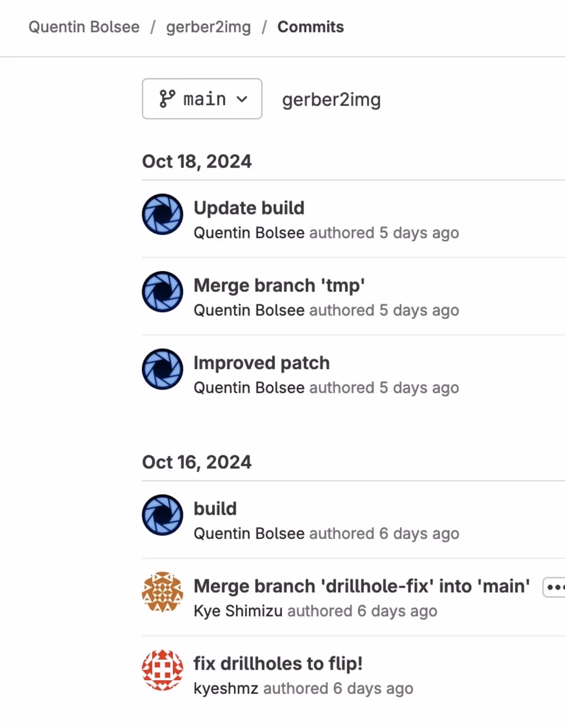
Task: View the Improved patch commit
Action: [x=261, y=363]
